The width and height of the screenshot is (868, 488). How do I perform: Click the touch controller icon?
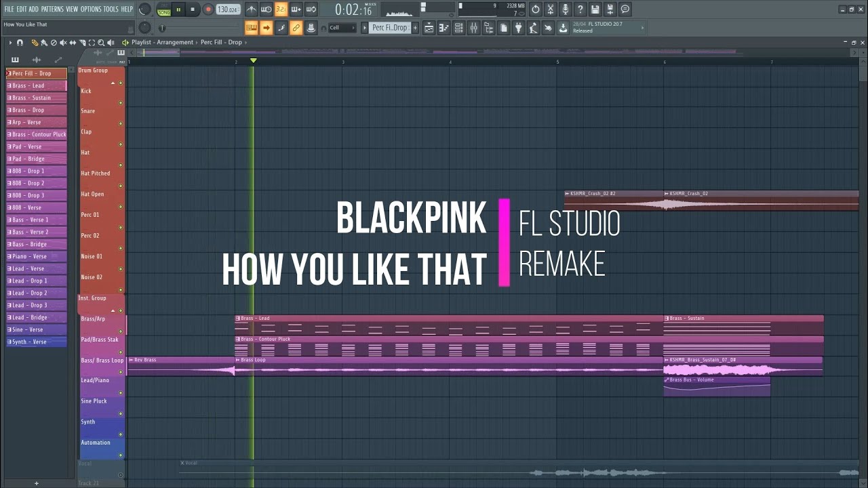click(x=548, y=28)
